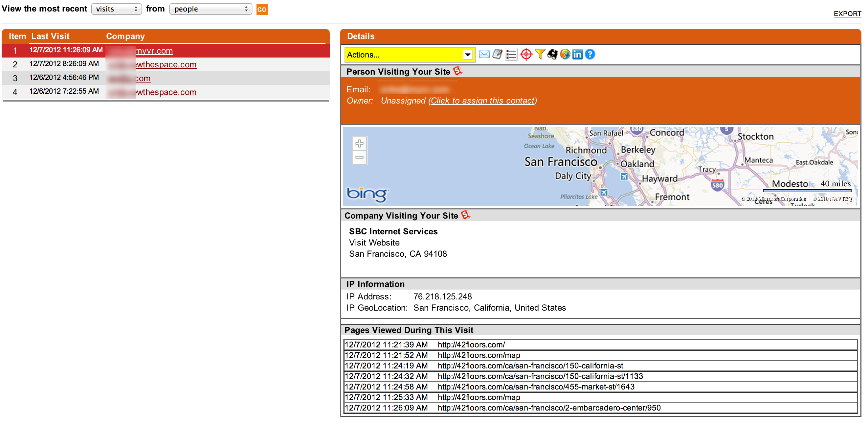The image size is (868, 425).
Task: Open the people source dropdown
Action: coord(211,9)
